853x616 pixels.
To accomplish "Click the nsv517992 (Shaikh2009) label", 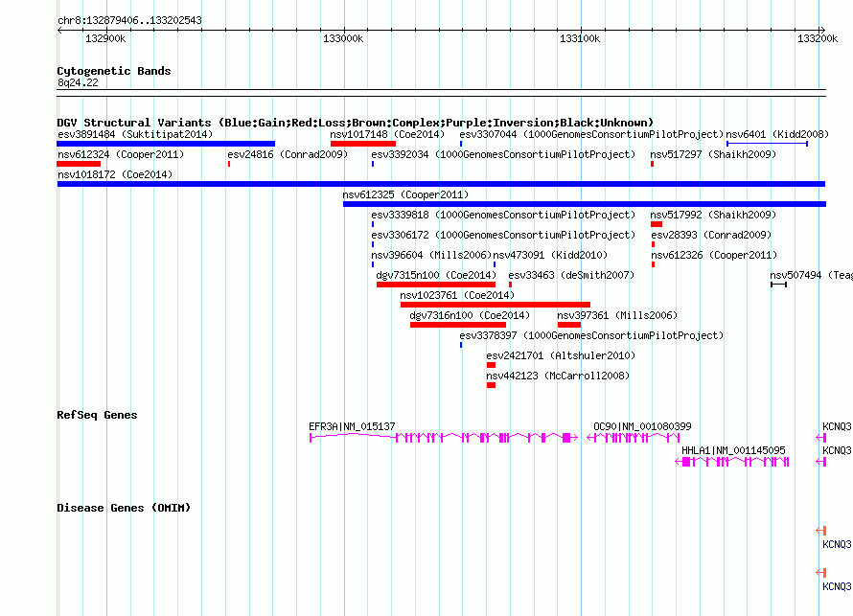I will click(x=713, y=215).
